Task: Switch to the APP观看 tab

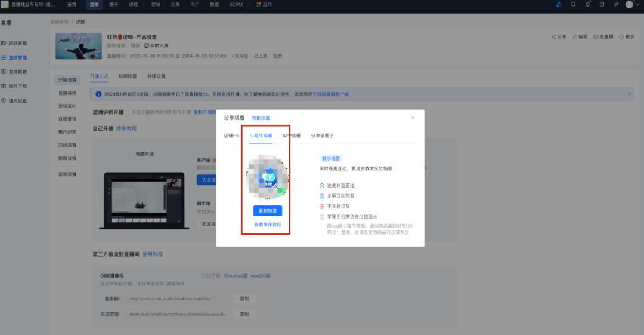Action: pyautogui.click(x=292, y=136)
